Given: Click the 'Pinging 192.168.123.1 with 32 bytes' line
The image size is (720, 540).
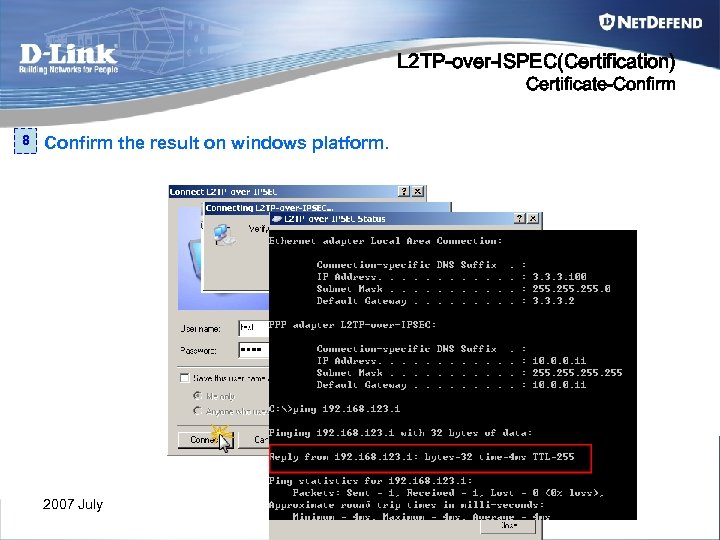Looking at the screenshot, I should 400,433.
